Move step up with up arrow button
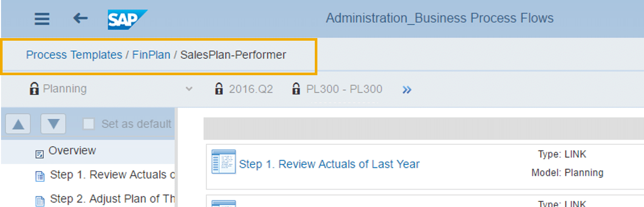644x207 pixels. pyautogui.click(x=18, y=124)
